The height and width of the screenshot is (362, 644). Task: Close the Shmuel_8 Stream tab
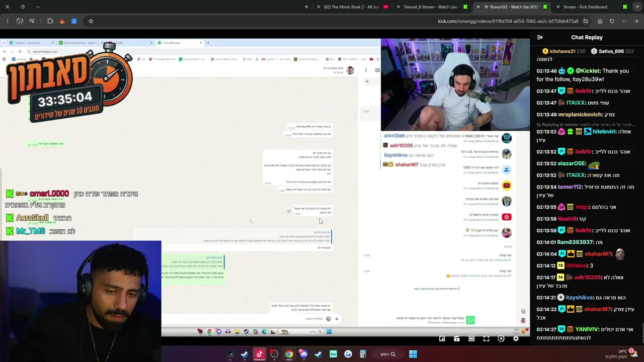398,7
